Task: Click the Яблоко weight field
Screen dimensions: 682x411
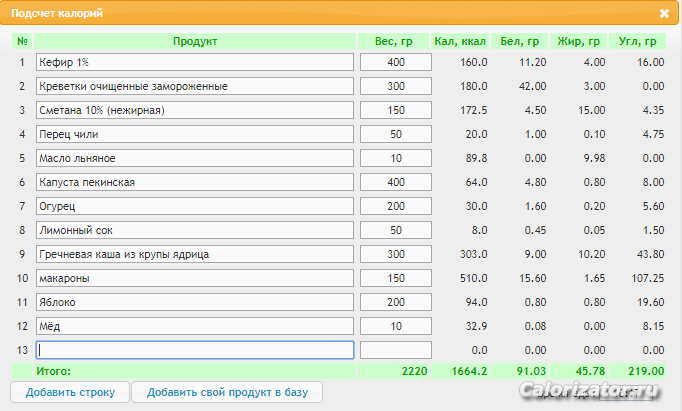Action: 396,302
